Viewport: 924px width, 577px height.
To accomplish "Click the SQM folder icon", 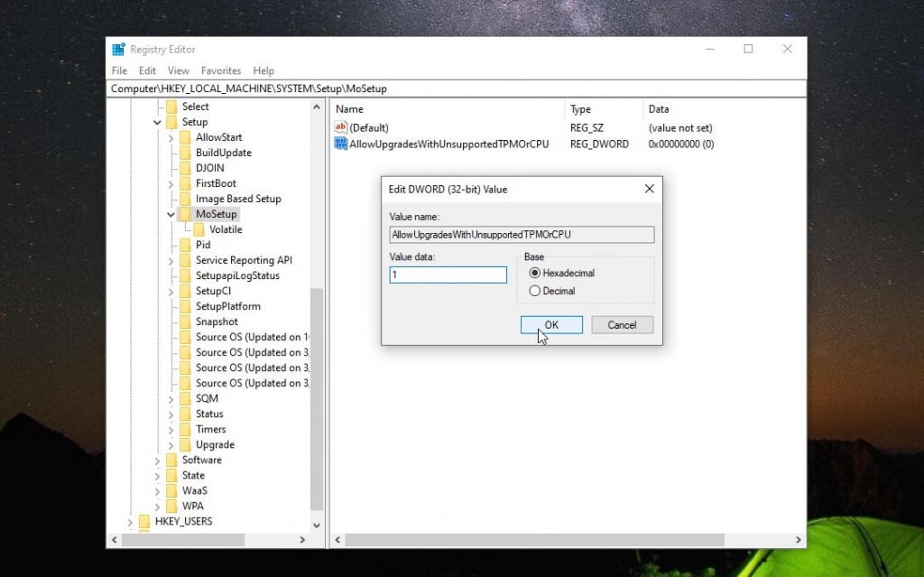I will (x=185, y=398).
